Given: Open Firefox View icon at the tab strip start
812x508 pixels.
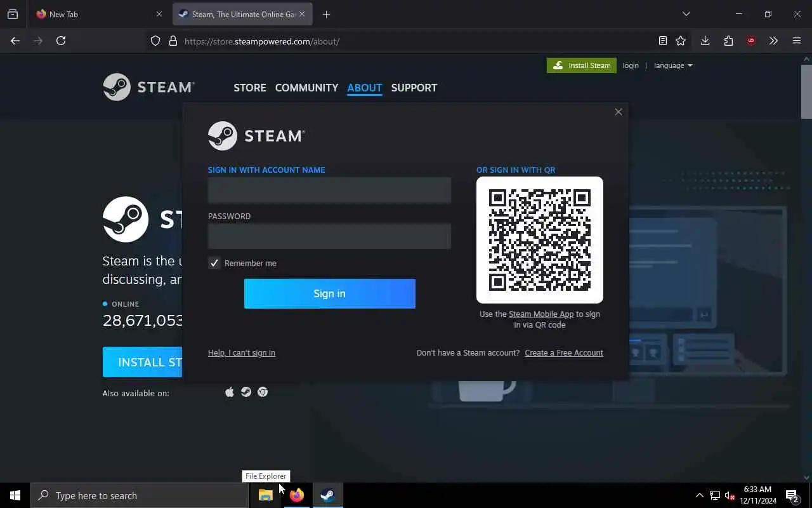Looking at the screenshot, I should point(13,14).
